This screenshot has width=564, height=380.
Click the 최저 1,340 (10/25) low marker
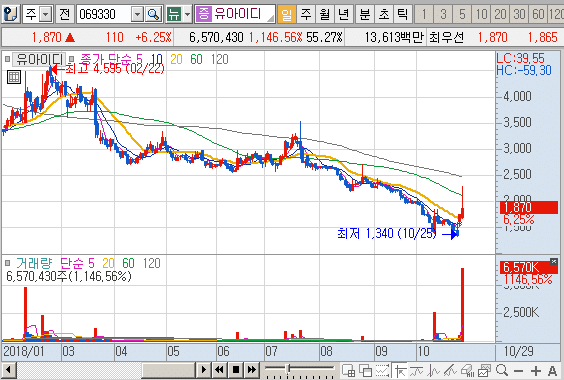[x=397, y=234]
